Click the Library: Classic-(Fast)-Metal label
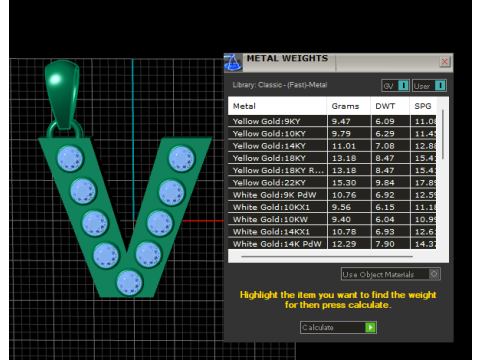The image size is (480, 360). pos(280,85)
